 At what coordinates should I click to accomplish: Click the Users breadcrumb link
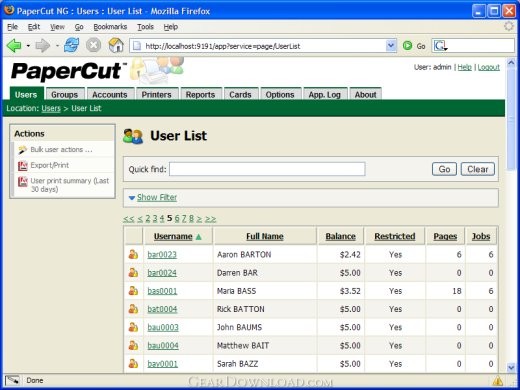(51, 108)
